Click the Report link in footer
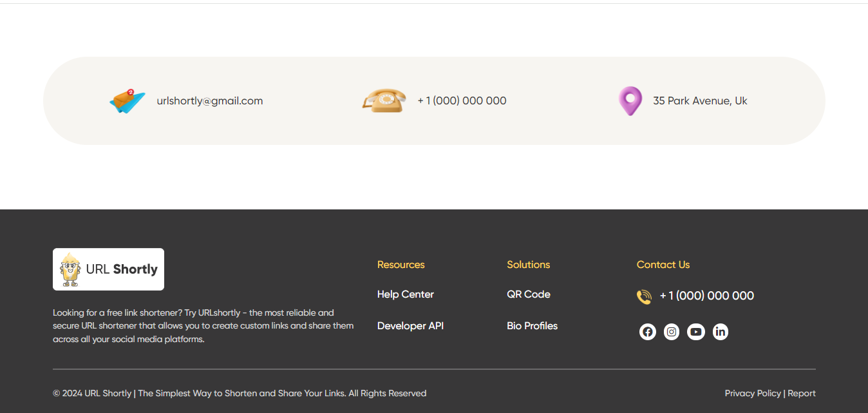Viewport: 868px width, 413px height. 802,394
